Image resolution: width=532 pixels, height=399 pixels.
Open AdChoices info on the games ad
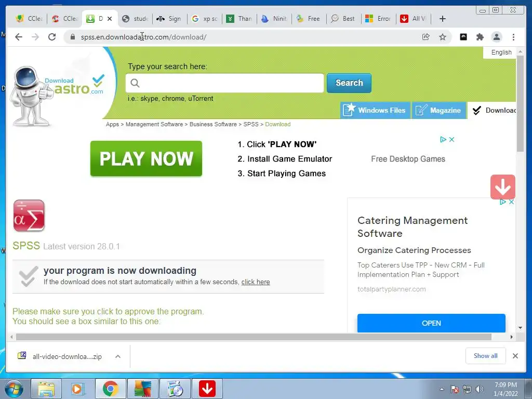[443, 139]
